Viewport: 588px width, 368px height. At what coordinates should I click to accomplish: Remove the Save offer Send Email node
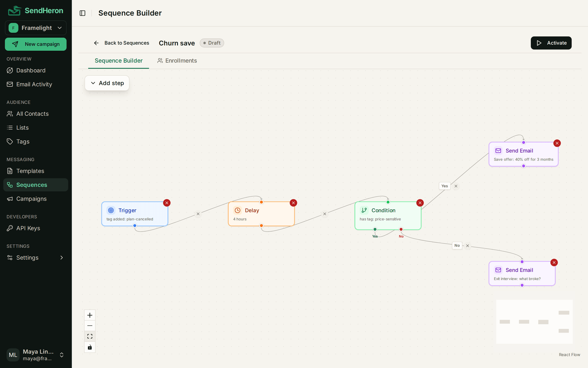tap(557, 143)
